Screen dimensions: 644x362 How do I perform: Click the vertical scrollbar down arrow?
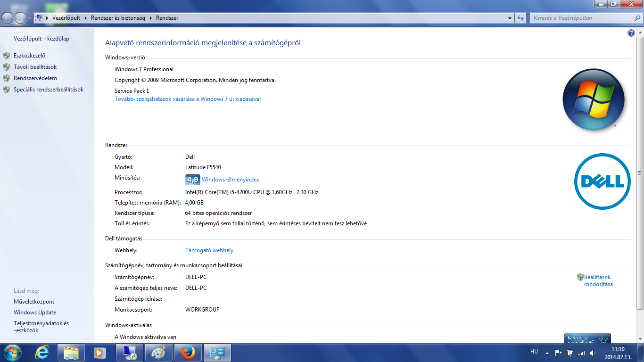(640, 339)
